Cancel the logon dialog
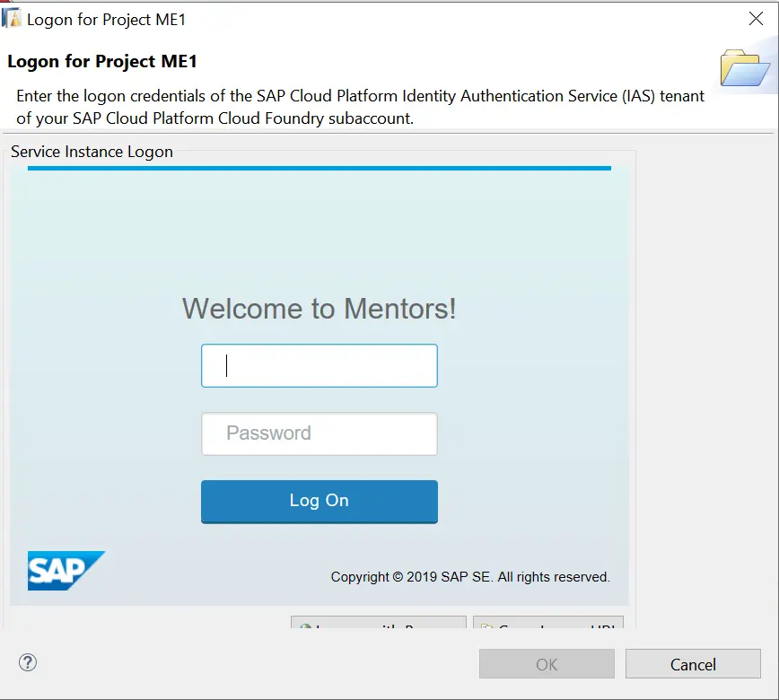This screenshot has height=700, width=779. [x=693, y=664]
